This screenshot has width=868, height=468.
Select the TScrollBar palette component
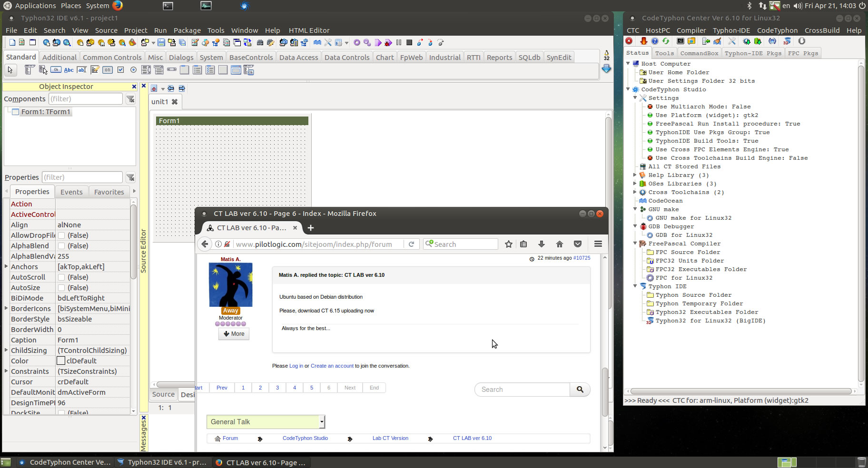(172, 69)
